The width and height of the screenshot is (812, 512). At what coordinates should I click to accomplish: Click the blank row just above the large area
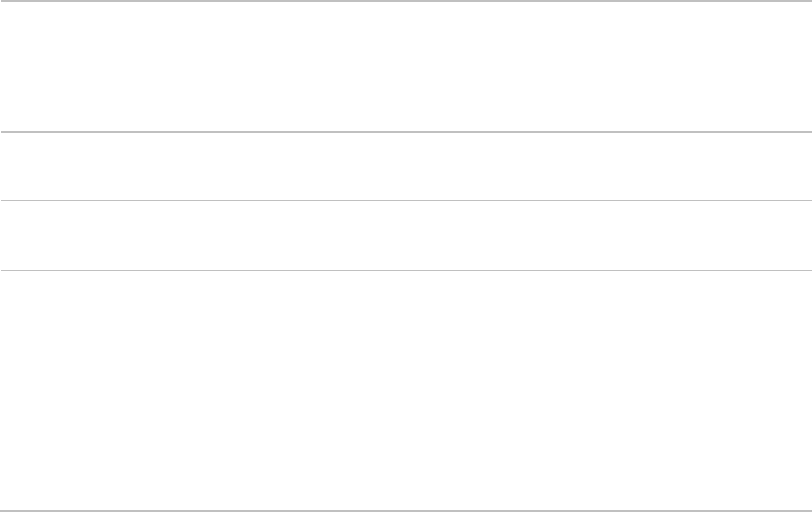[406, 235]
